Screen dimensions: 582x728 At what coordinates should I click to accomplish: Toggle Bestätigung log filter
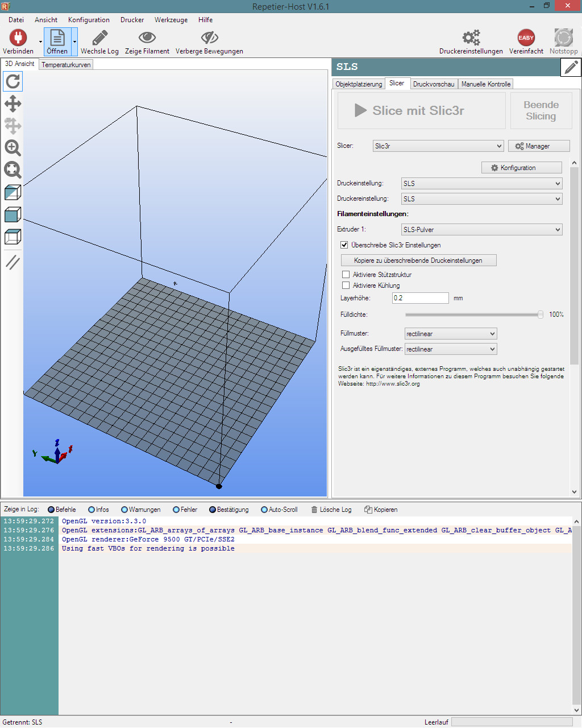click(229, 510)
